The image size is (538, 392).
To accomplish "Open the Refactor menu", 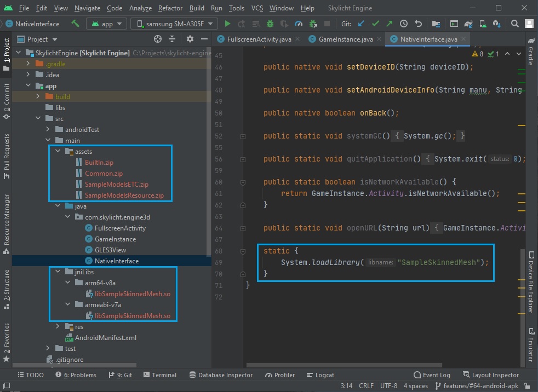I will (170, 8).
